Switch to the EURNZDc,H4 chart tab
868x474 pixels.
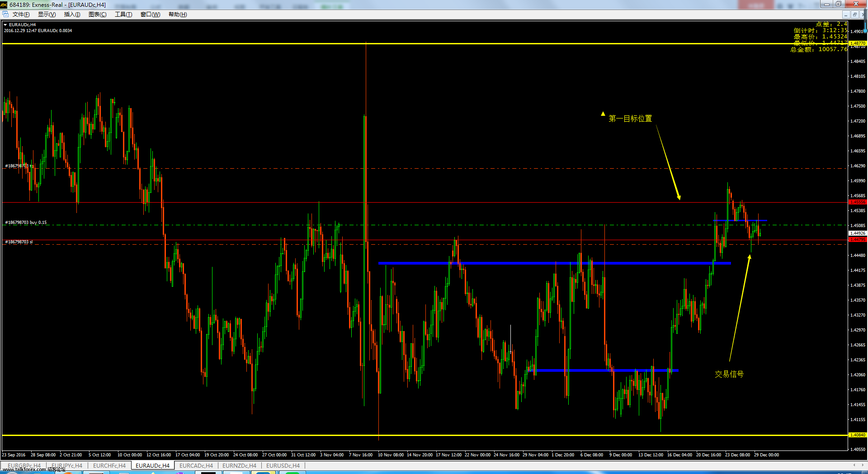239,465
